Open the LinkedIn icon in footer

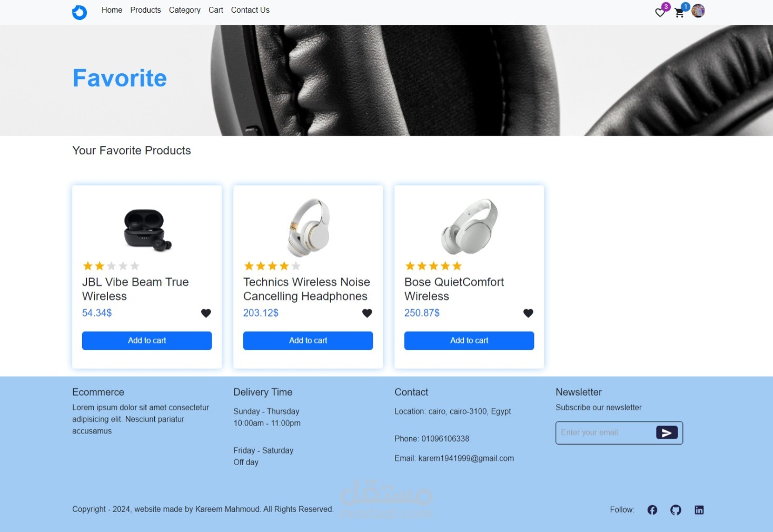[699, 510]
